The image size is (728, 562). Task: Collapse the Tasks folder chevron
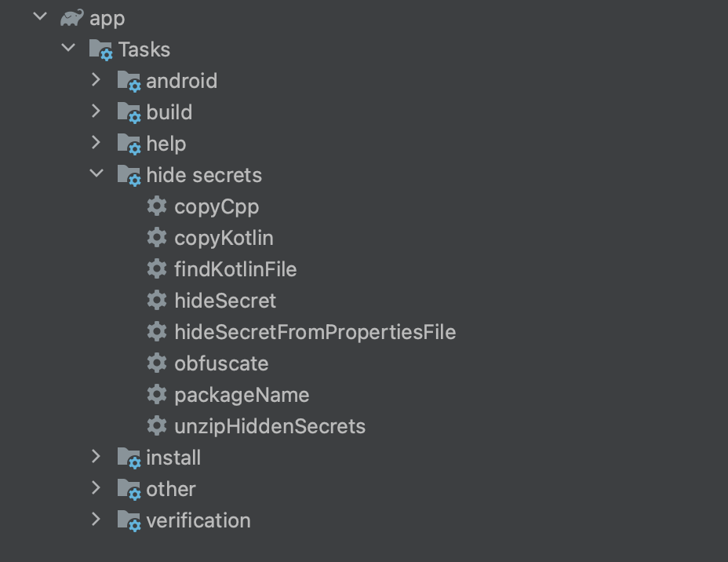[x=68, y=48]
